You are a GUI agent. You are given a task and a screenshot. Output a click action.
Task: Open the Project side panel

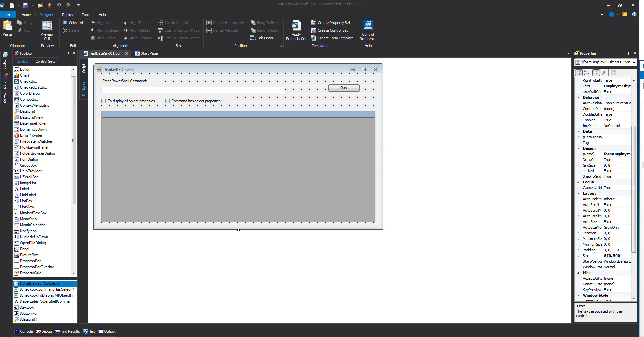(x=5, y=60)
